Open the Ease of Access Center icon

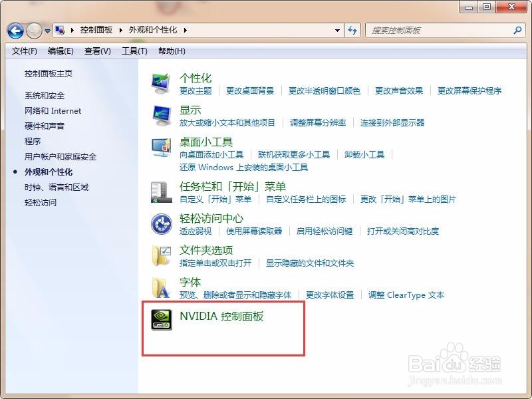click(160, 224)
